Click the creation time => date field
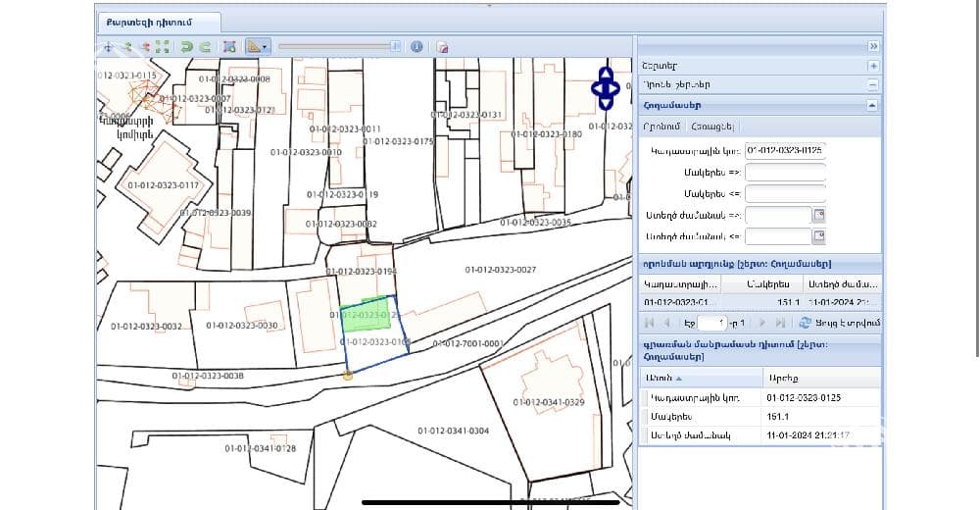This screenshot has height=510, width=980. [778, 215]
